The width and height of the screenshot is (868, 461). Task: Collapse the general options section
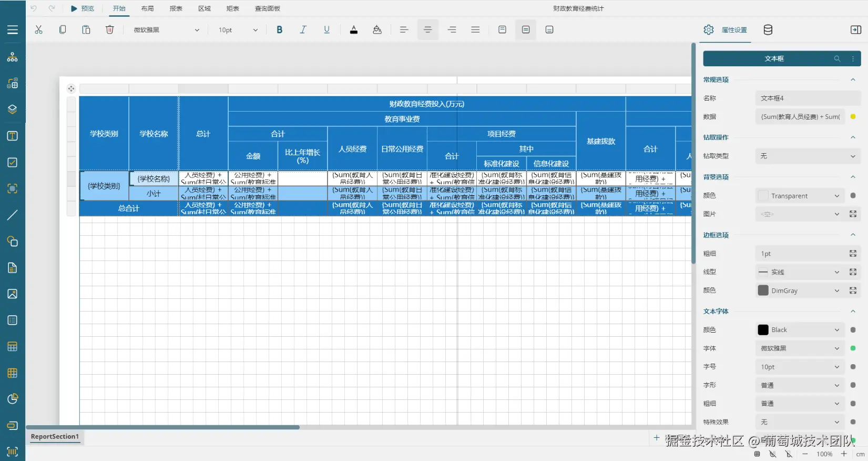click(853, 79)
